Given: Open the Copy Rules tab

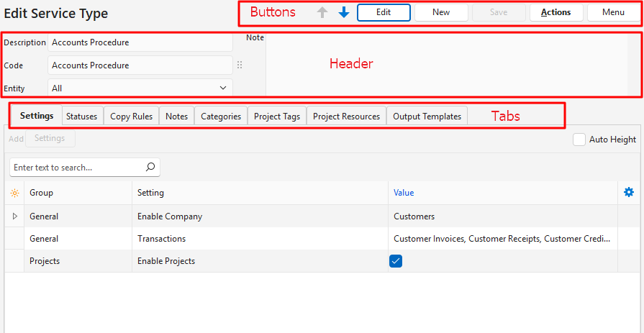Looking at the screenshot, I should coord(131,116).
